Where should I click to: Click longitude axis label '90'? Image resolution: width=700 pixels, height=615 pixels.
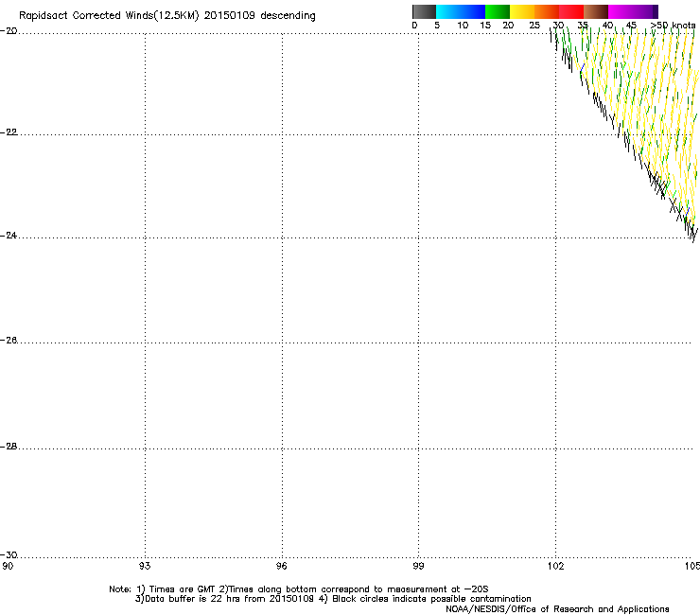coord(8,566)
